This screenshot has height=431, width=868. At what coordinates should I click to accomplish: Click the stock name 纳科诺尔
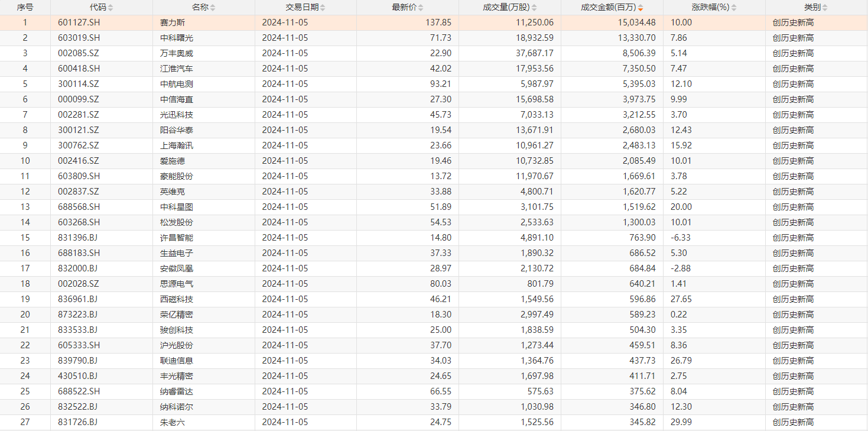[177, 407]
